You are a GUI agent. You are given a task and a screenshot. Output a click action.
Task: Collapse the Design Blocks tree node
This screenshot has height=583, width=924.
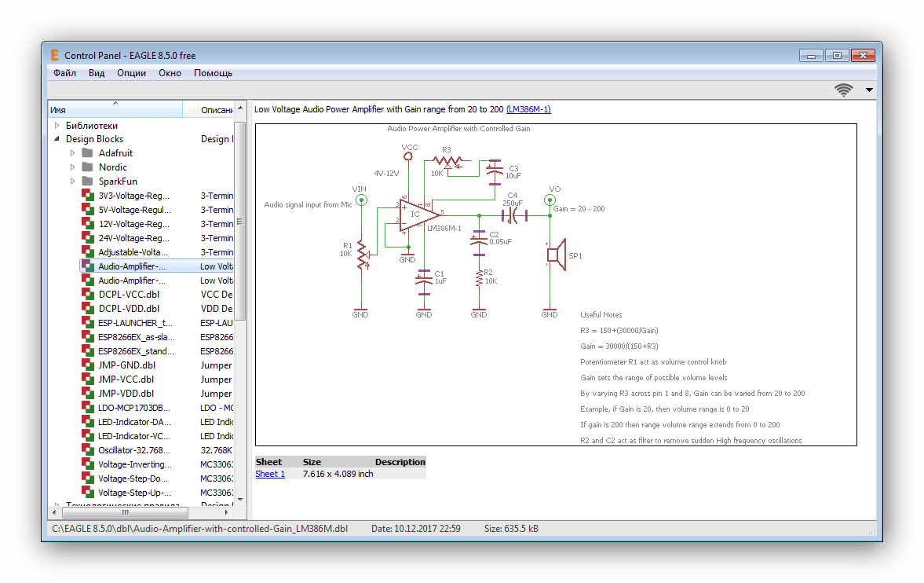[57, 139]
